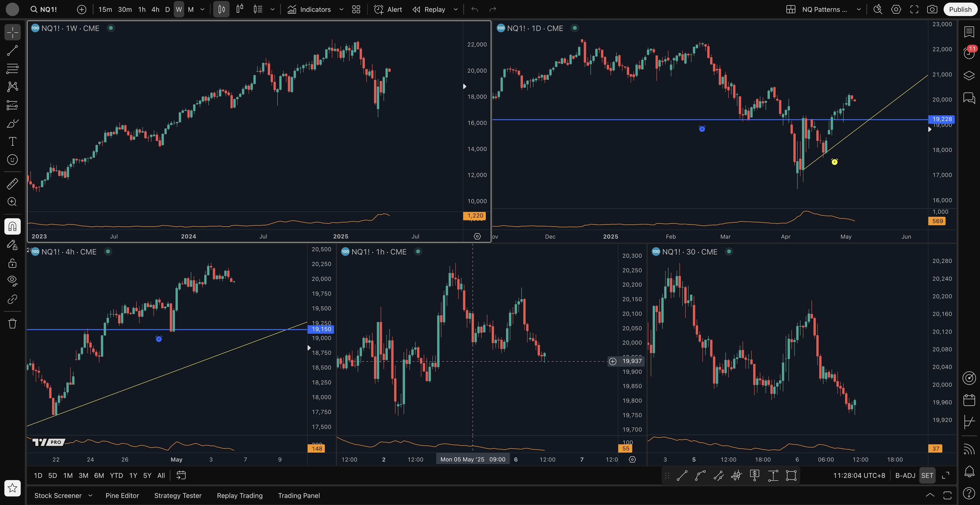Expand the Stock Screener dropdown arrow

click(x=90, y=496)
